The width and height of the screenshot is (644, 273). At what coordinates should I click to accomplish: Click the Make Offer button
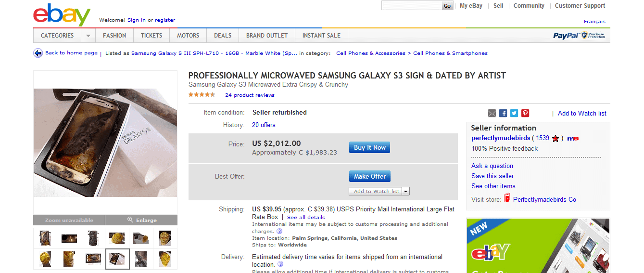(369, 176)
